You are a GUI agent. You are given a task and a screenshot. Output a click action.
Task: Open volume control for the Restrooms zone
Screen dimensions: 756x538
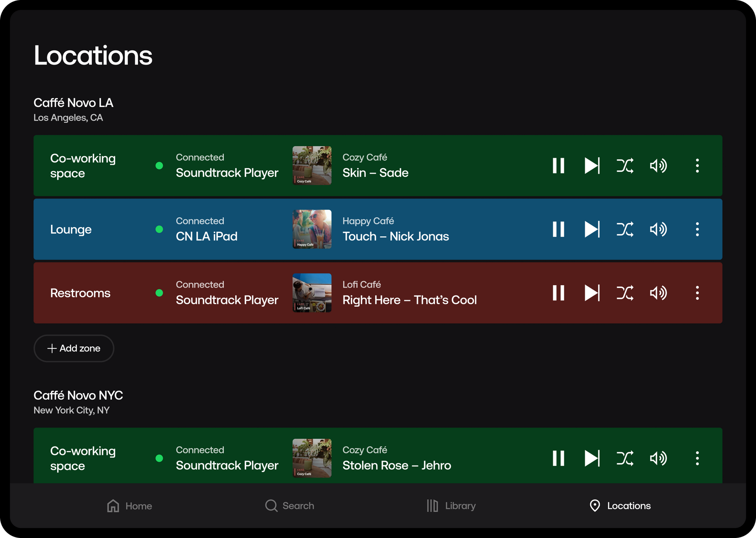(658, 293)
